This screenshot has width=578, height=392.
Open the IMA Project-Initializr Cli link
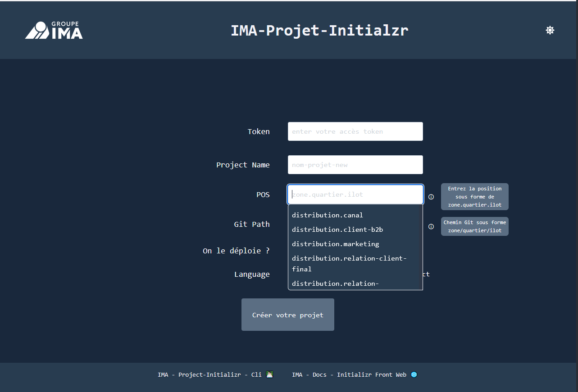(x=209, y=374)
